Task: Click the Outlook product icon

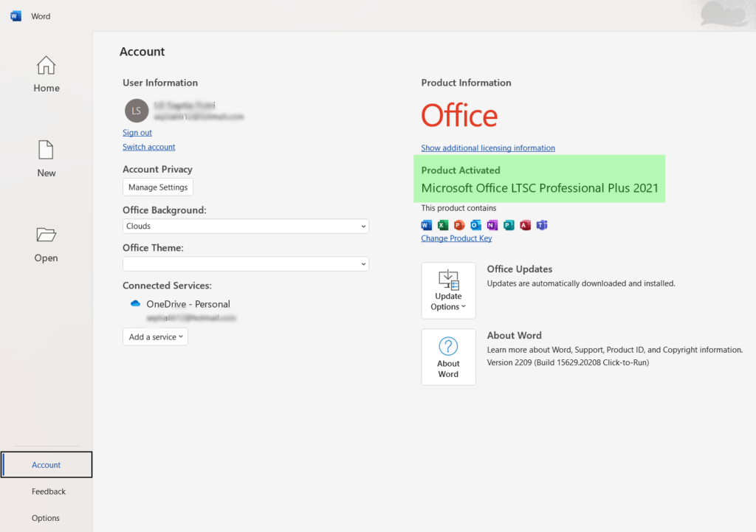Action: (x=475, y=225)
